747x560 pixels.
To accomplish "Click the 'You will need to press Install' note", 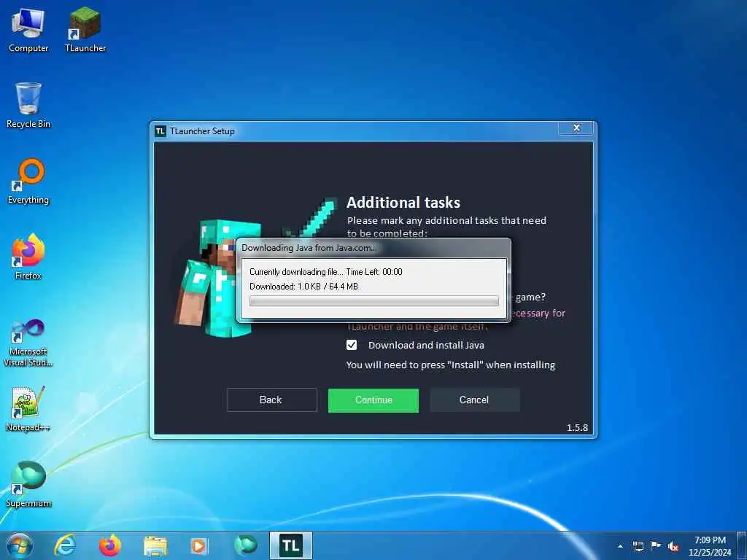I will (450, 365).
